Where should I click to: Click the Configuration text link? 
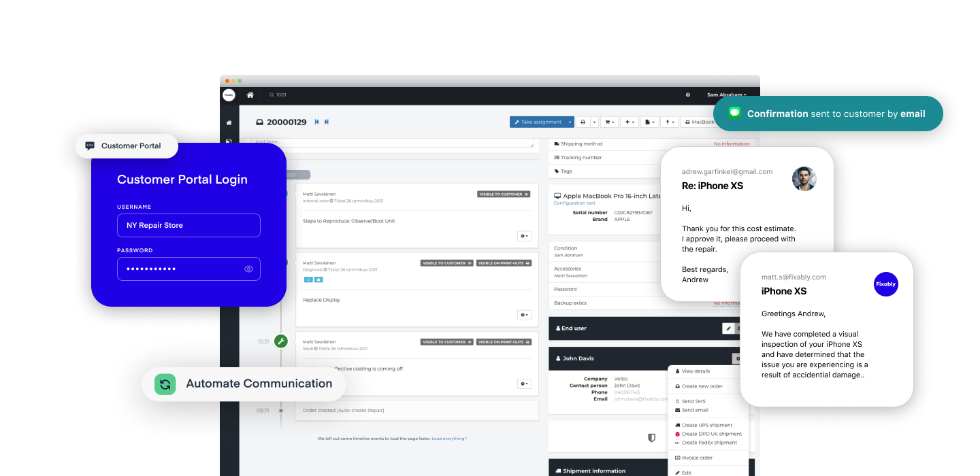coord(575,203)
